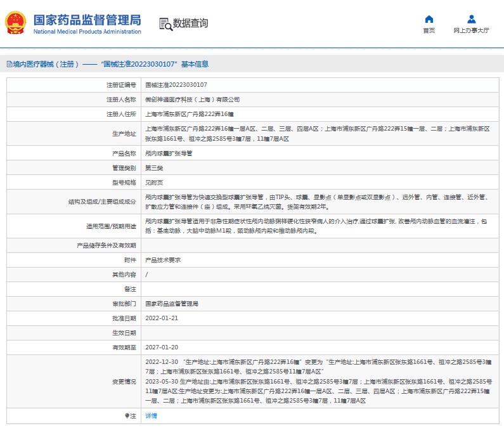Click the intended use text starting 颅内球囊扩张导管适用于
Image resolution: width=504 pixels, height=428 pixels.
[316, 226]
